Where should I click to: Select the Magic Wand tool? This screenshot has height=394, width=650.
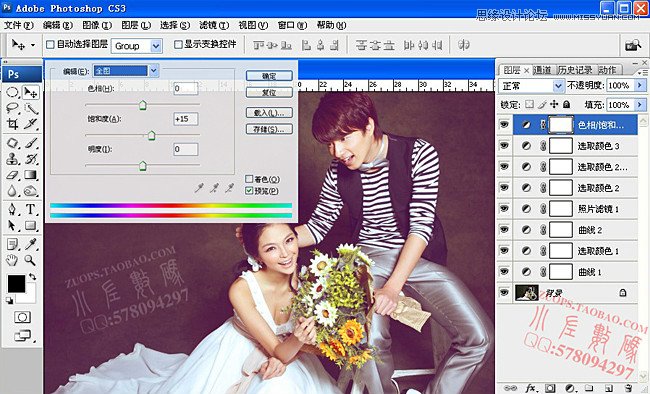[30, 108]
